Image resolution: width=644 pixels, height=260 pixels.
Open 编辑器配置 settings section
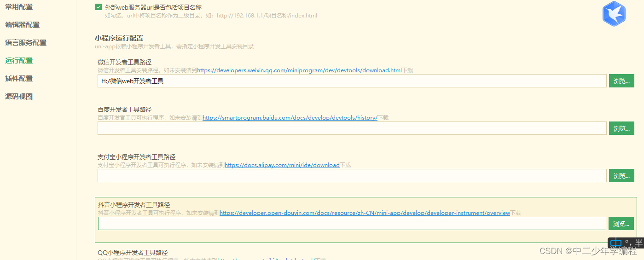[x=22, y=25]
